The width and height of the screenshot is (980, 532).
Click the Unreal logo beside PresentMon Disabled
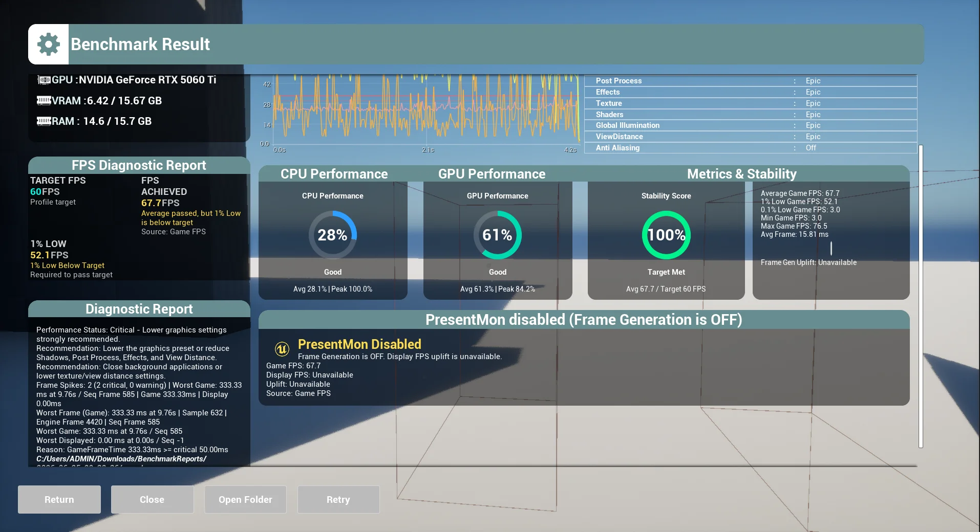[282, 349]
